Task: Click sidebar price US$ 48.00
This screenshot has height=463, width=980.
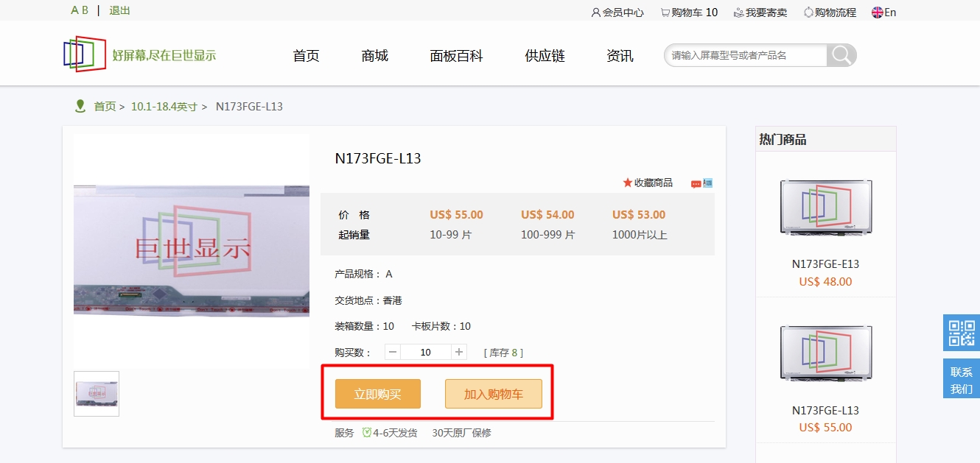Action: (825, 281)
